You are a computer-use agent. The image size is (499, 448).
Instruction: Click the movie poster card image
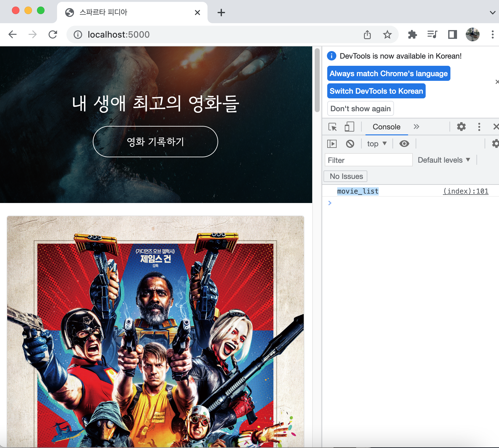click(x=155, y=331)
